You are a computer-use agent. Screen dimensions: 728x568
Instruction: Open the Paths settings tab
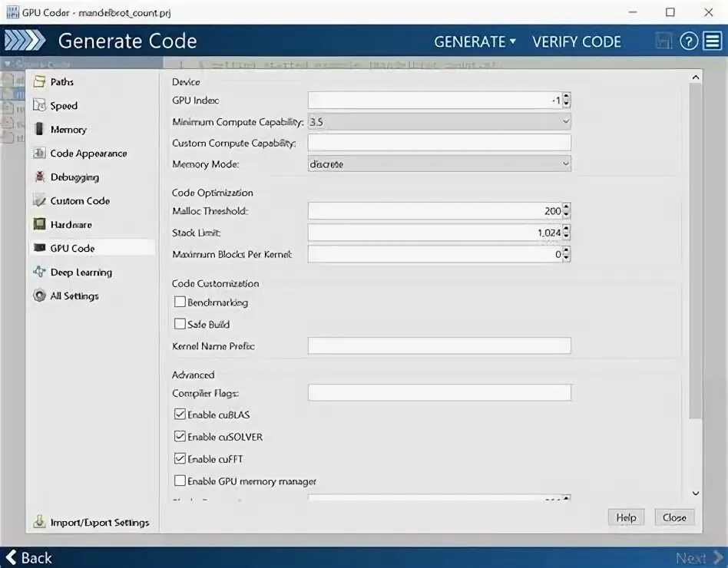click(92, 82)
